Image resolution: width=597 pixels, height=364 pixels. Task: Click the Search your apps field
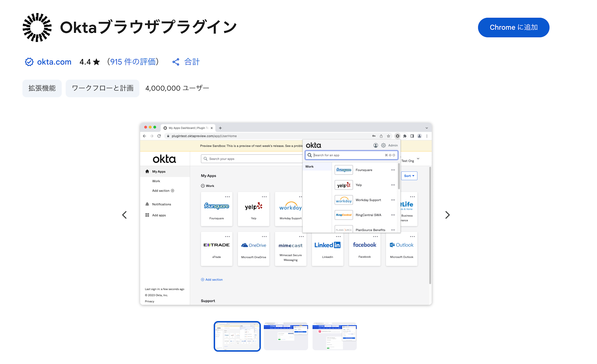click(x=251, y=158)
